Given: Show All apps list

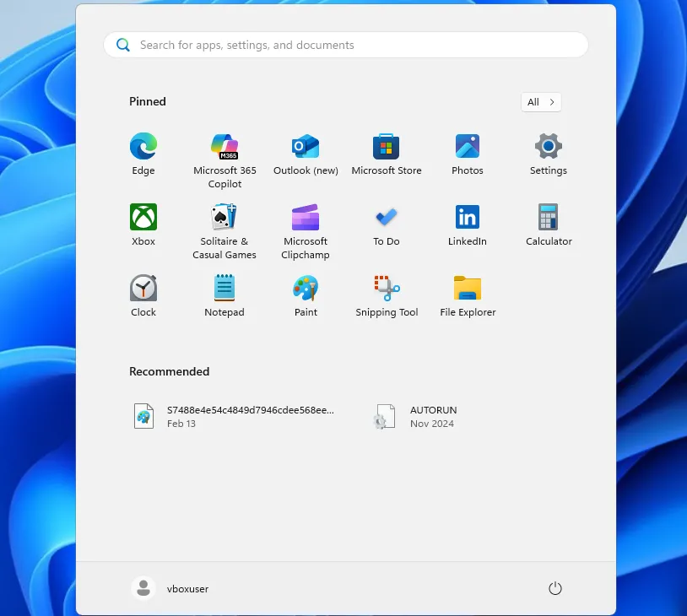Looking at the screenshot, I should click(541, 102).
